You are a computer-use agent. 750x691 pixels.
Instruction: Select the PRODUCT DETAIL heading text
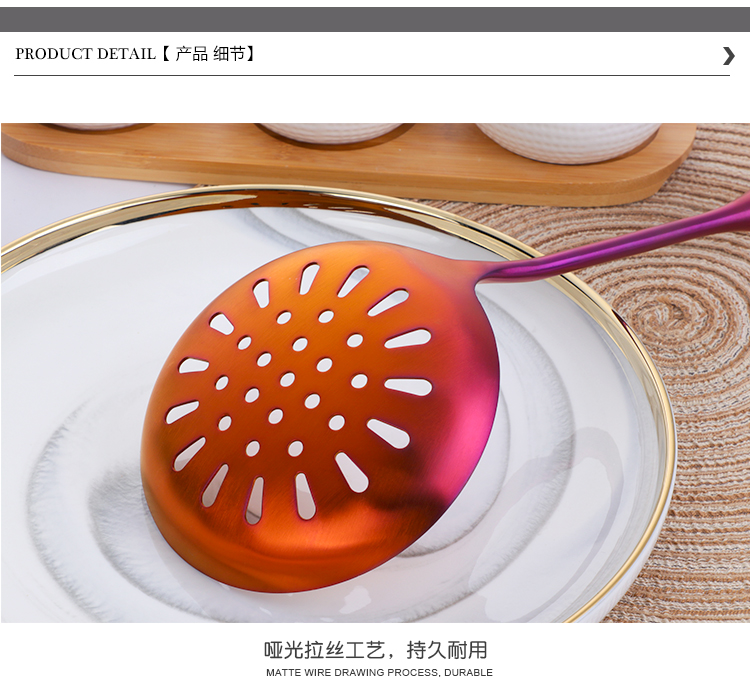click(86, 54)
